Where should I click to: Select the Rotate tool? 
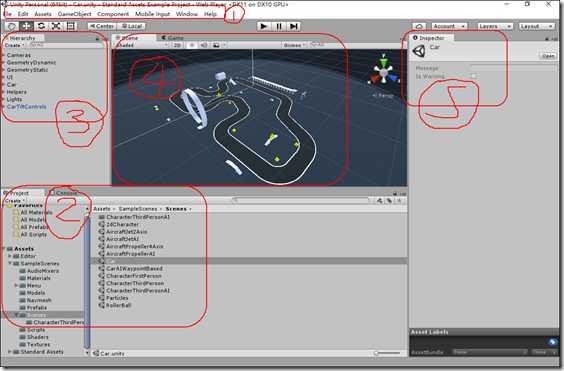[x=41, y=26]
